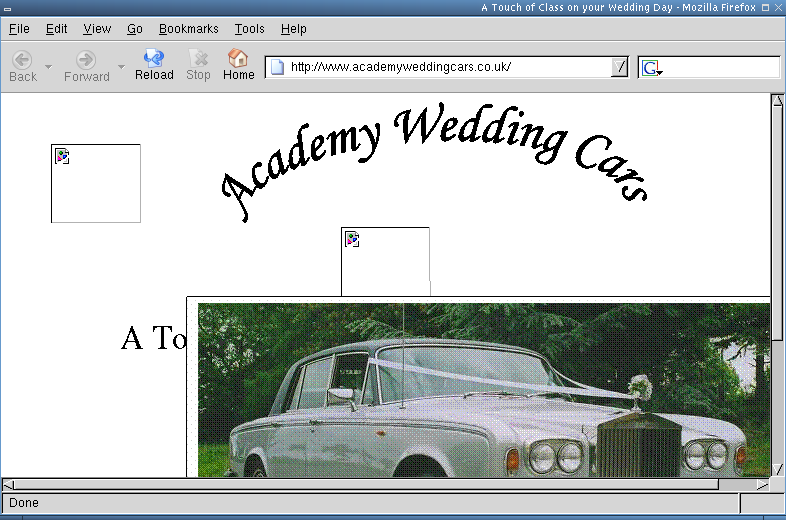Open the Tools menu
Image resolution: width=786 pixels, height=520 pixels.
[x=249, y=29]
